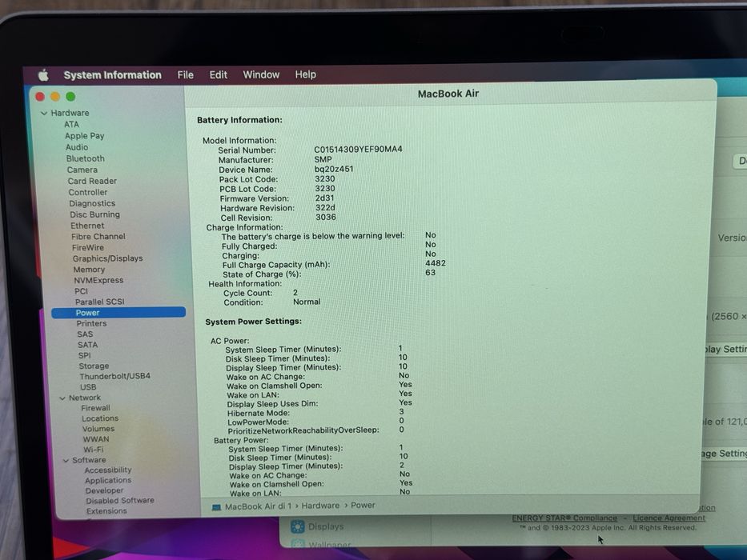Select Bluetooth in the sidebar

tap(86, 158)
